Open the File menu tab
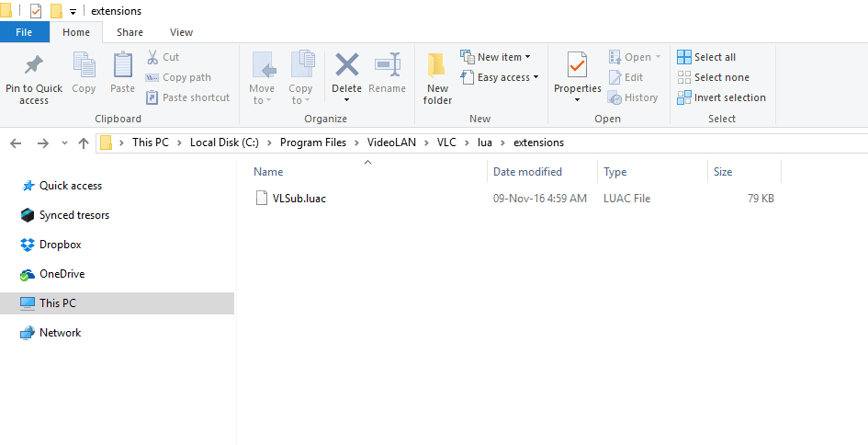Viewport: 868px width, 445px height. point(24,32)
